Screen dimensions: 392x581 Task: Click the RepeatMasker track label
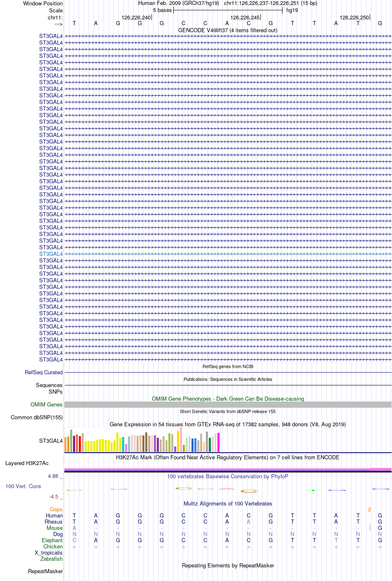point(45,571)
